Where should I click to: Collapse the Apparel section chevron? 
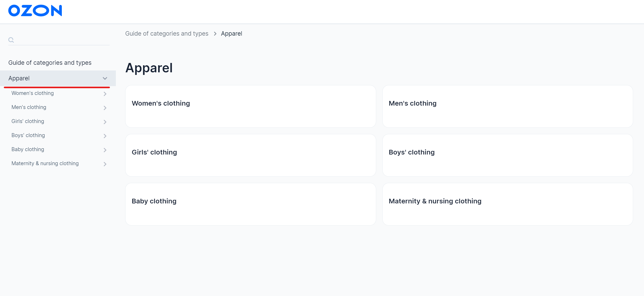(105, 78)
